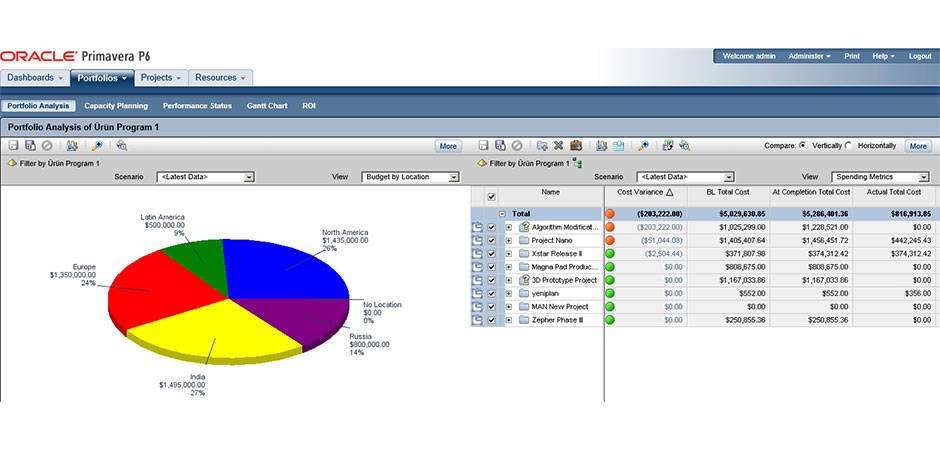Click the open project icon for Project Nano row
The image size is (940, 450).
point(477,240)
